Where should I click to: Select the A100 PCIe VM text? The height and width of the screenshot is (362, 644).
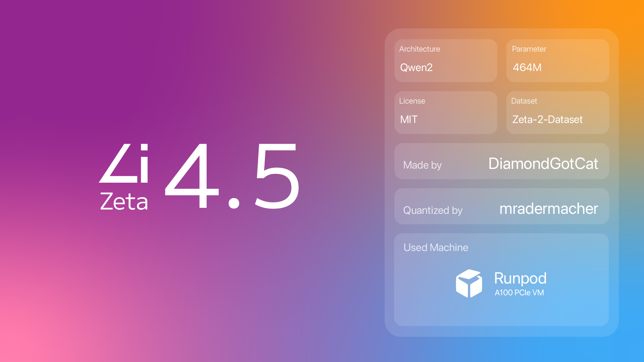519,293
